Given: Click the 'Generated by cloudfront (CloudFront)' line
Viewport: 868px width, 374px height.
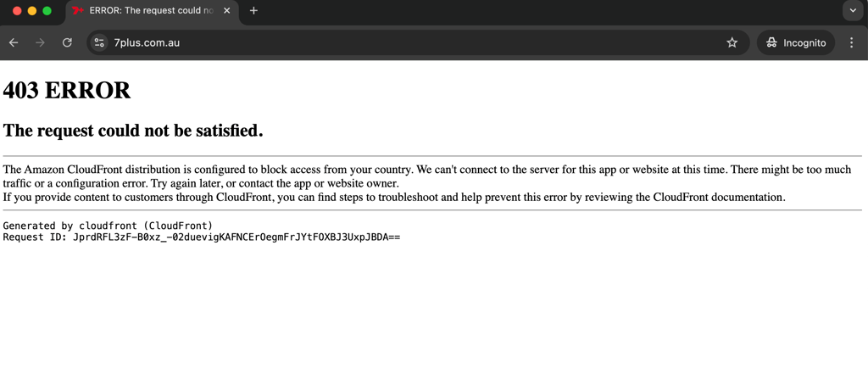Looking at the screenshot, I should pyautogui.click(x=108, y=226).
